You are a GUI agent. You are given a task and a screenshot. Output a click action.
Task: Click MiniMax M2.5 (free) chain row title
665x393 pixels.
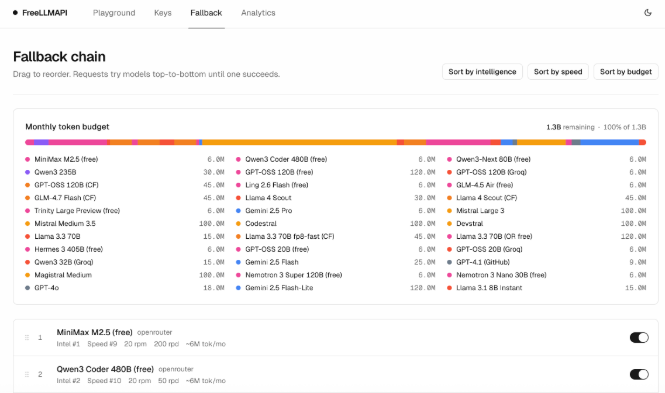(95, 332)
